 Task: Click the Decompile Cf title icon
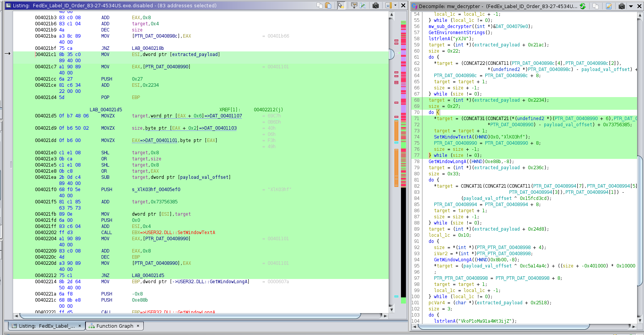click(414, 6)
